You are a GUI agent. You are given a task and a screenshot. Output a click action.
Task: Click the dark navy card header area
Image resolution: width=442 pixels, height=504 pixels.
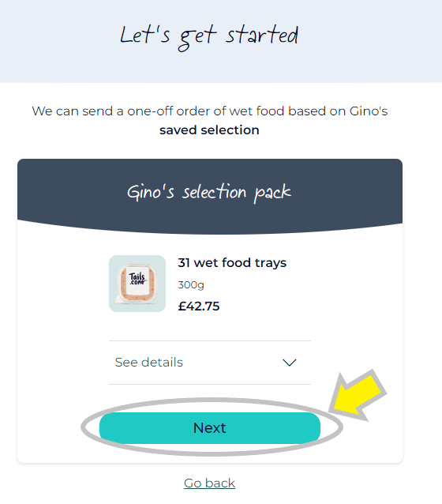coord(210,196)
